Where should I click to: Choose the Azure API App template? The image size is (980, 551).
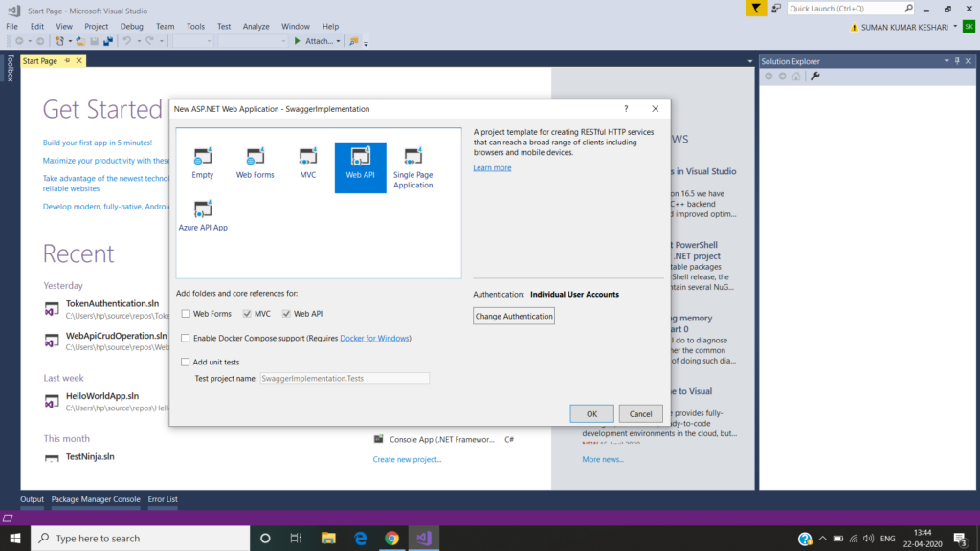click(x=203, y=215)
